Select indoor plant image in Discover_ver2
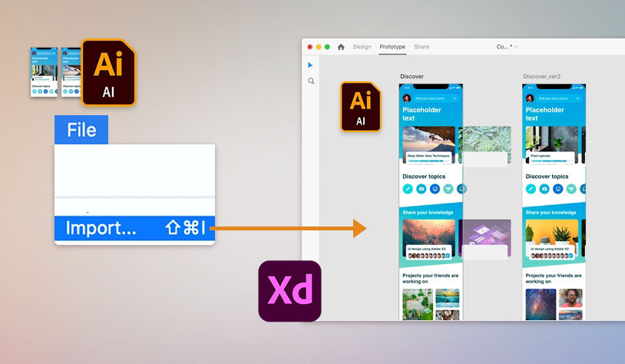 tap(551, 138)
